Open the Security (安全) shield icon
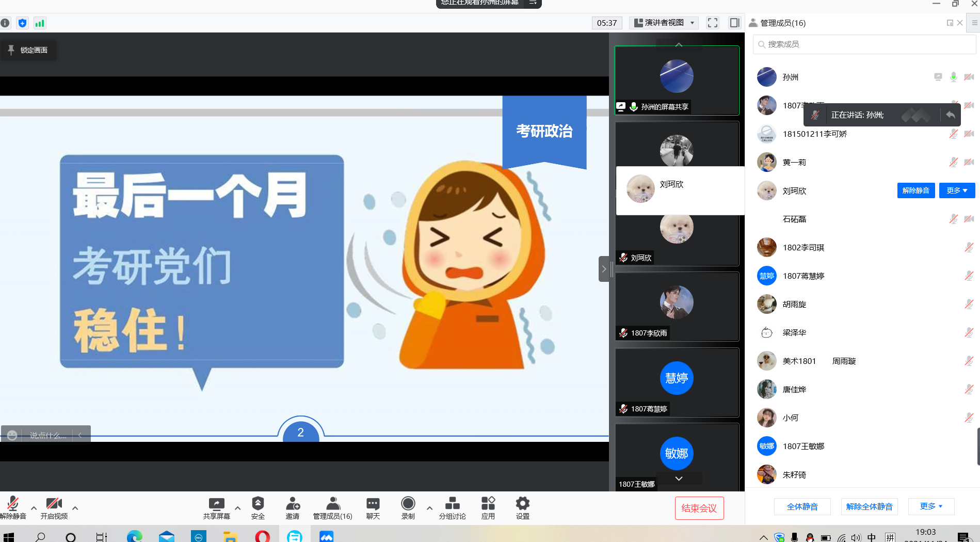The height and width of the screenshot is (542, 980). click(258, 504)
